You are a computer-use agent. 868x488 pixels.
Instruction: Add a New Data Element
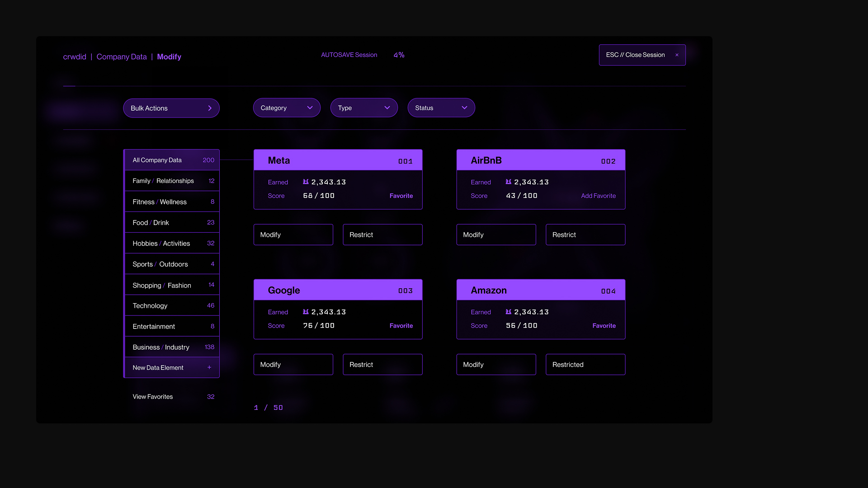click(172, 367)
